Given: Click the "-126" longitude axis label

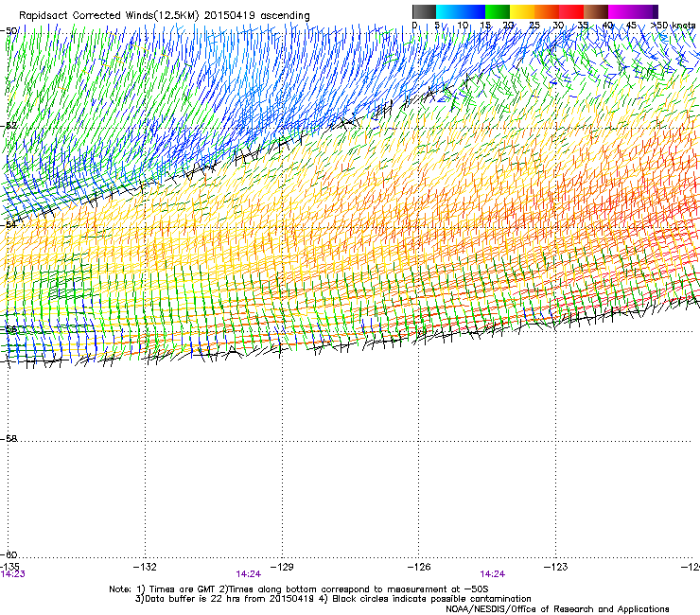Looking at the screenshot, I should [419, 567].
